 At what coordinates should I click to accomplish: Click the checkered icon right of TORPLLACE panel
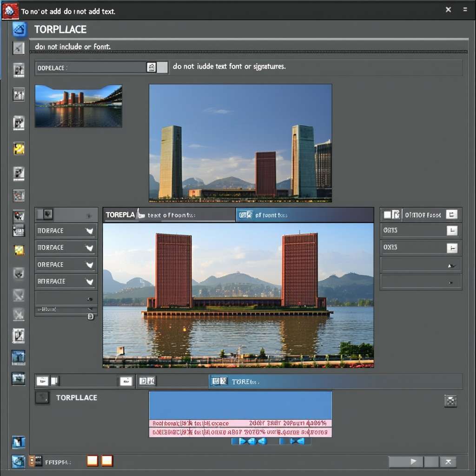pyautogui.click(x=450, y=401)
